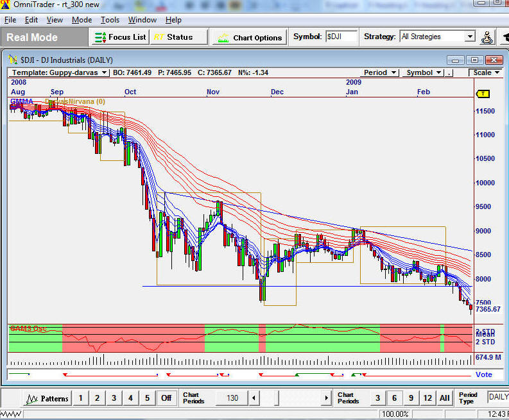
Task: Open the Edit menu
Action: [31, 20]
